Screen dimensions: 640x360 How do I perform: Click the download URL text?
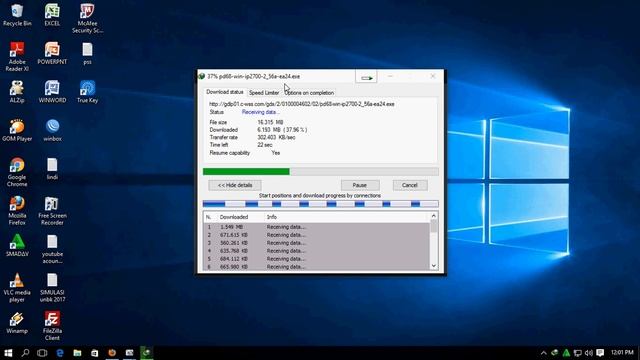click(302, 104)
